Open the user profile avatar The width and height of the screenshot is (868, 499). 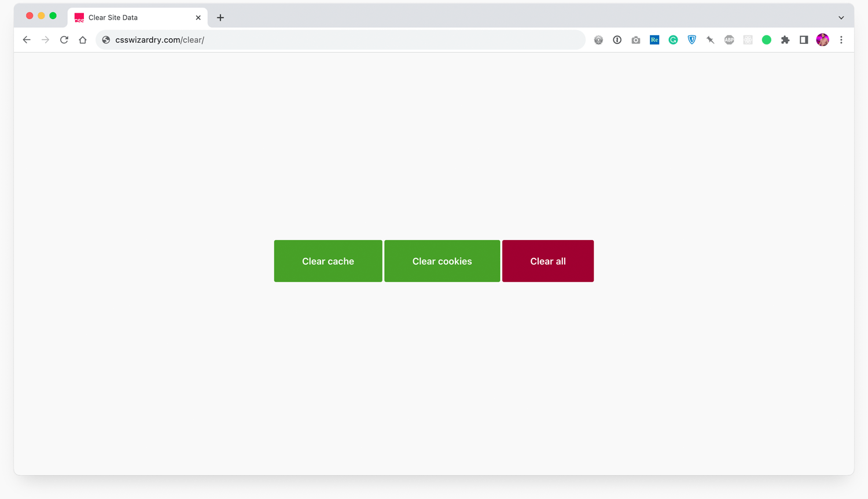822,40
